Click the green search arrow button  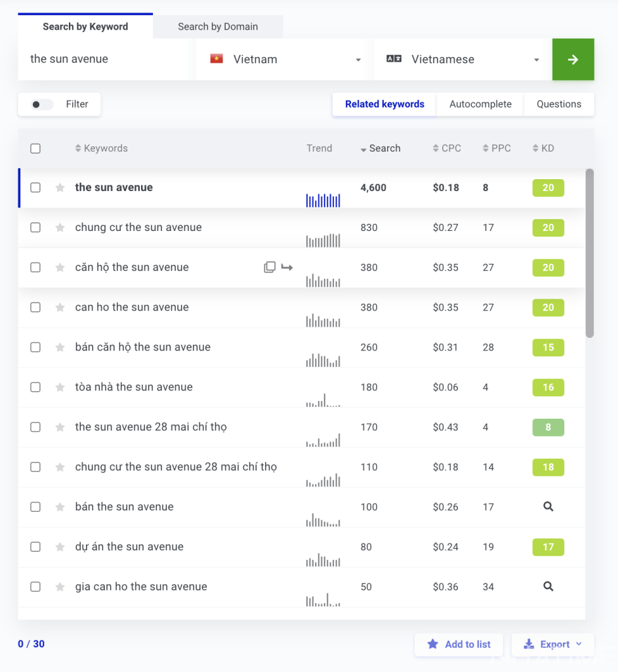(573, 60)
